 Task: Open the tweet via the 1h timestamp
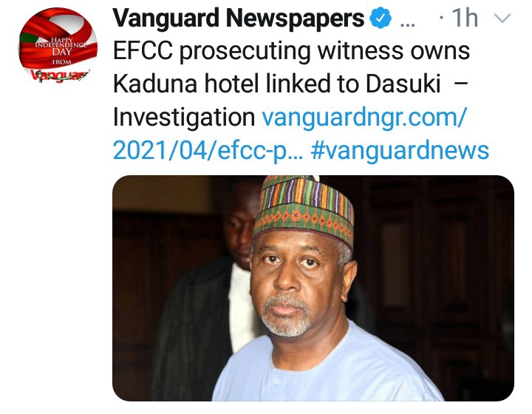[x=465, y=18]
